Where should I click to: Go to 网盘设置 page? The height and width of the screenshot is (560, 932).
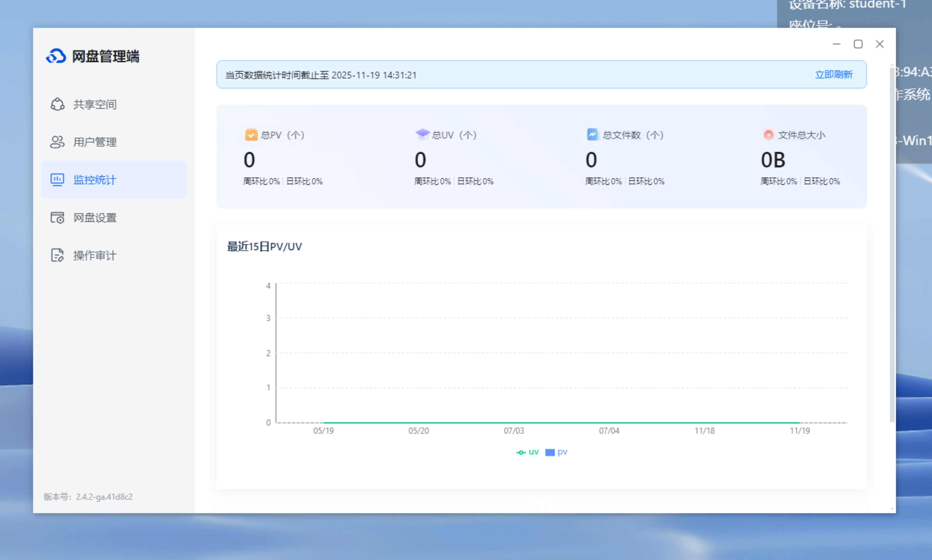(x=95, y=218)
